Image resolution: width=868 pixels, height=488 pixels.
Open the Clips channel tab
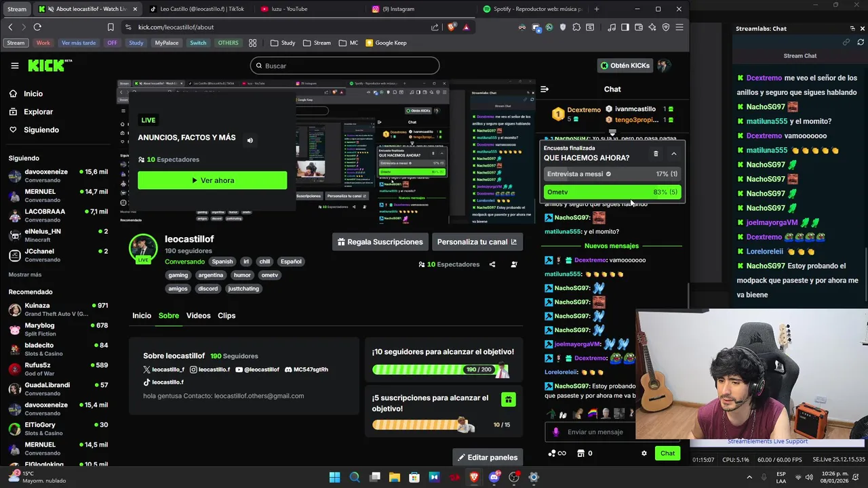coord(226,316)
